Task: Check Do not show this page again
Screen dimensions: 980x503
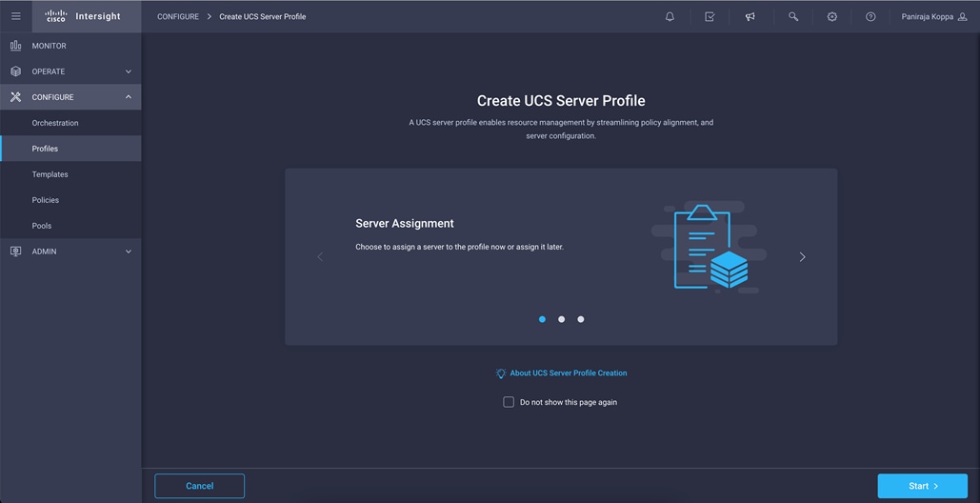Action: [x=509, y=402]
